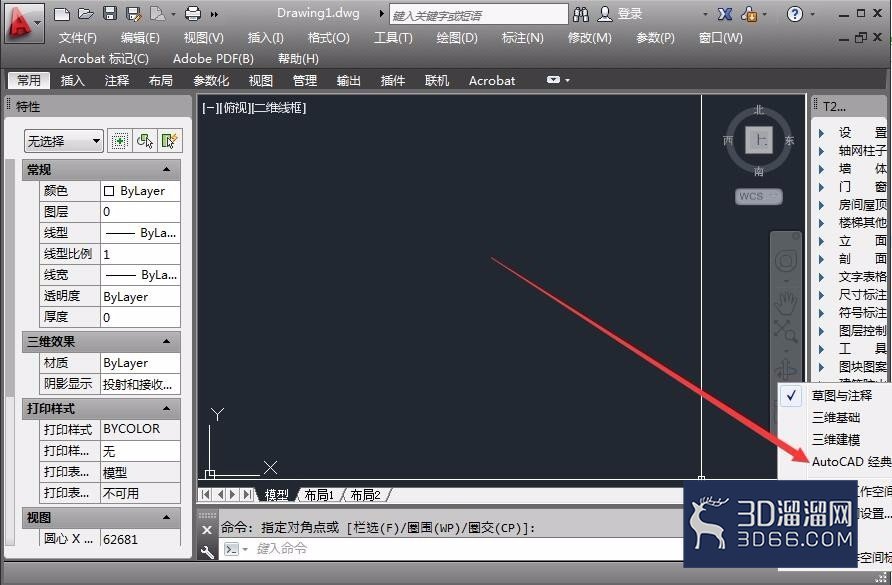Click the binoculars search icon
This screenshot has width=892, height=585.
tap(581, 14)
